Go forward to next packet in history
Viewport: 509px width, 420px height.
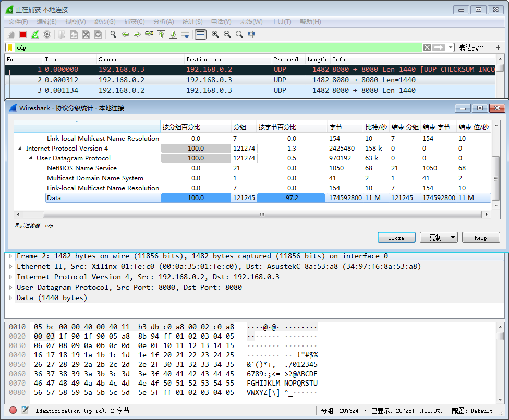tap(137, 34)
